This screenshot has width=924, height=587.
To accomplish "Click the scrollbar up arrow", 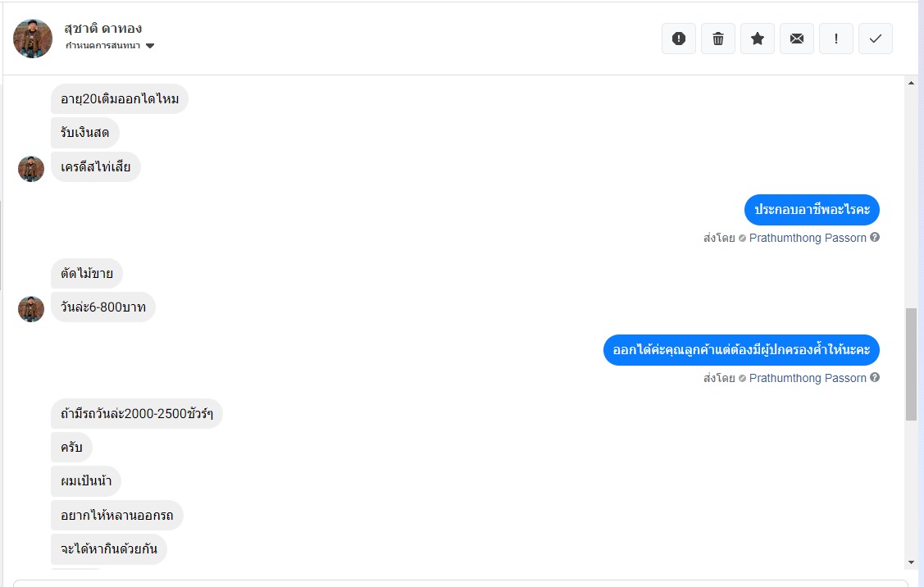I will [x=911, y=83].
